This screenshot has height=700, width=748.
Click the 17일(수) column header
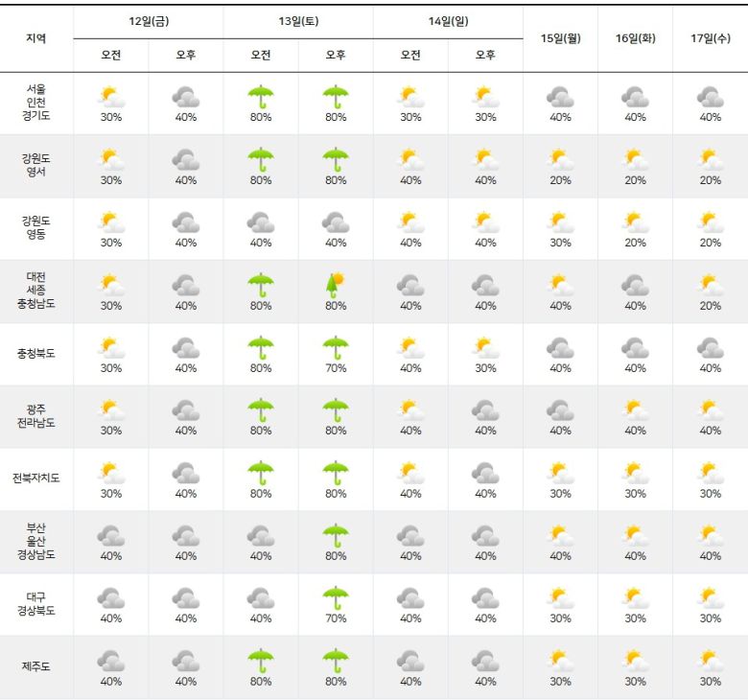[710, 38]
